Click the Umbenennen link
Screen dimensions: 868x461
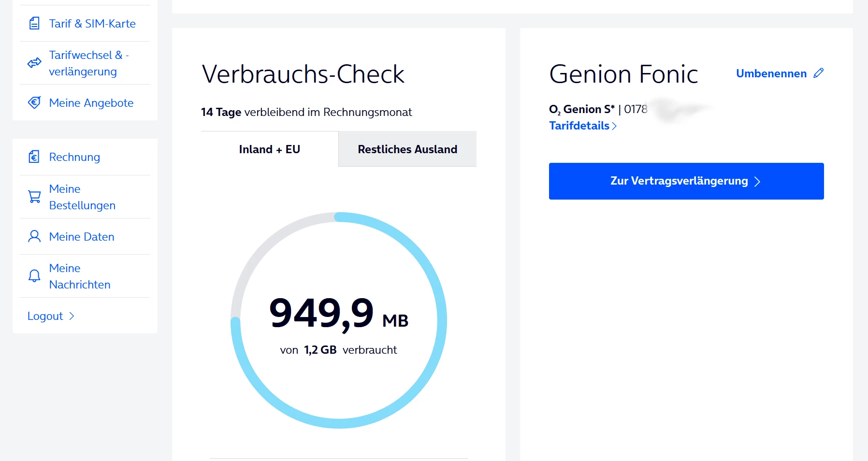click(771, 73)
